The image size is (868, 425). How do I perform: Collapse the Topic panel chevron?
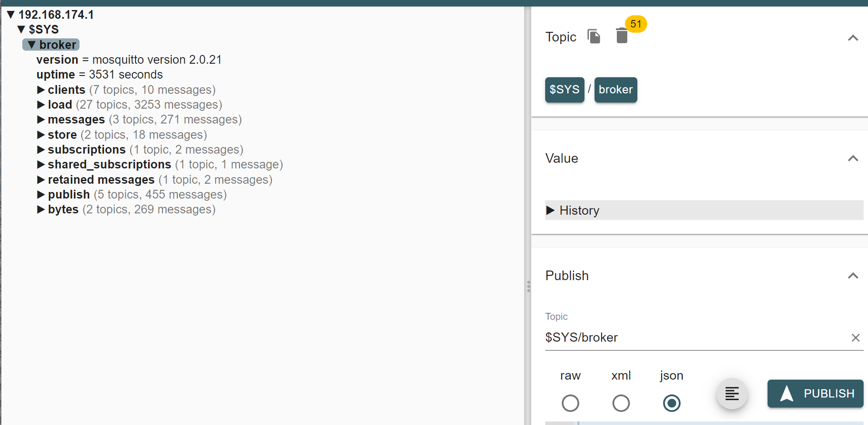click(x=853, y=38)
